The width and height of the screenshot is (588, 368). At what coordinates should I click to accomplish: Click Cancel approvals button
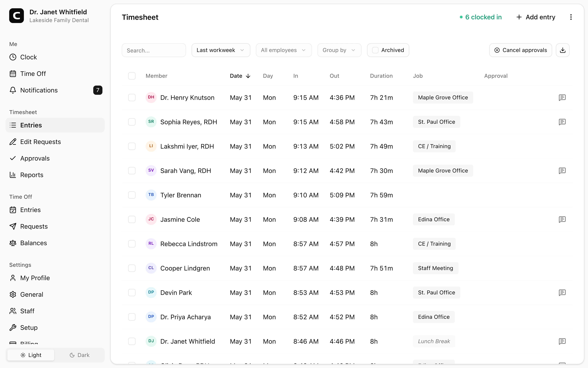tap(520, 50)
